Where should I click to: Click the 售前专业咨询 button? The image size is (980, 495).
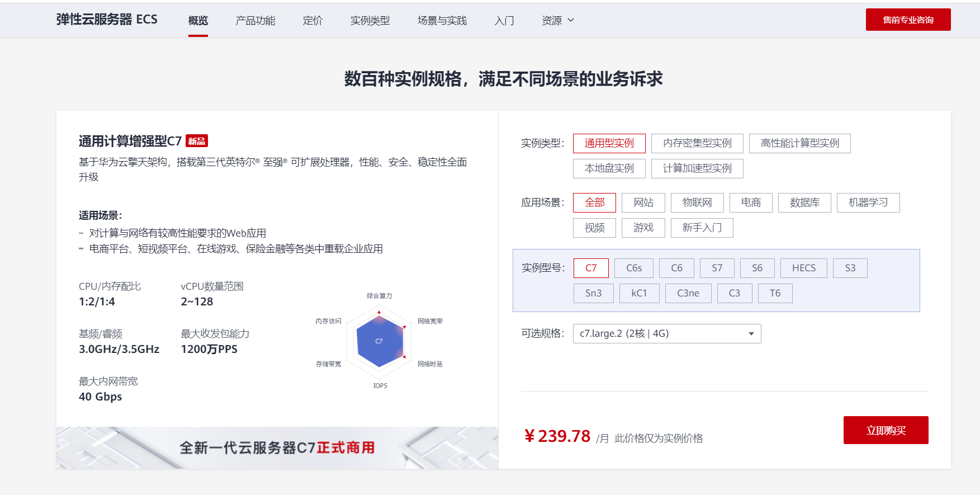pos(908,20)
